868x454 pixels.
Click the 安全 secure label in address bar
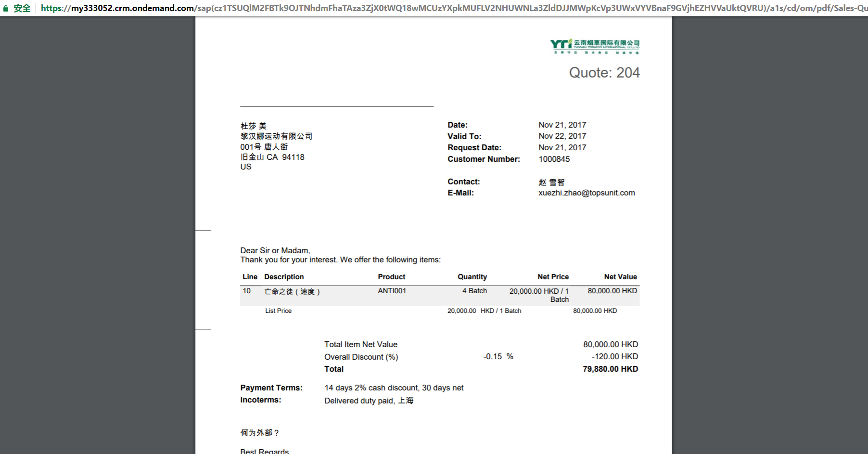[x=22, y=8]
